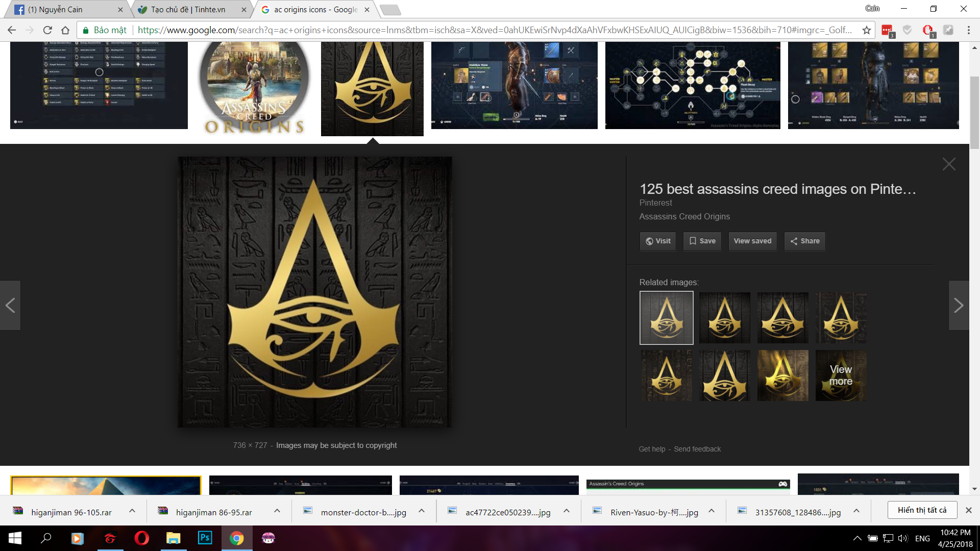Switch to the Nguyễn Cain Facebook tab
The image size is (980, 551).
[67, 9]
